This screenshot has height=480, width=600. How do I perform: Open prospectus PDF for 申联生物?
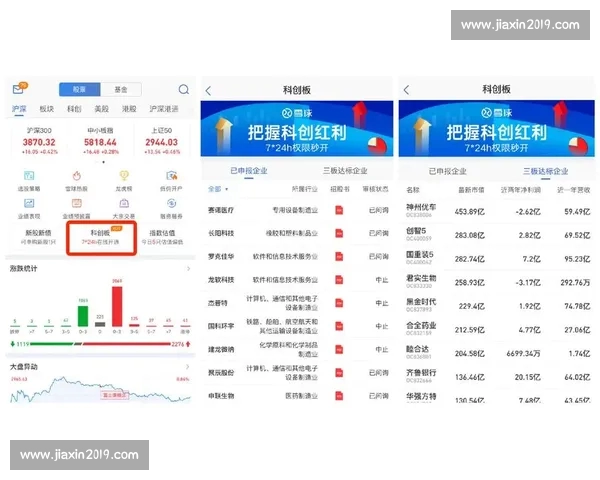[x=339, y=396]
